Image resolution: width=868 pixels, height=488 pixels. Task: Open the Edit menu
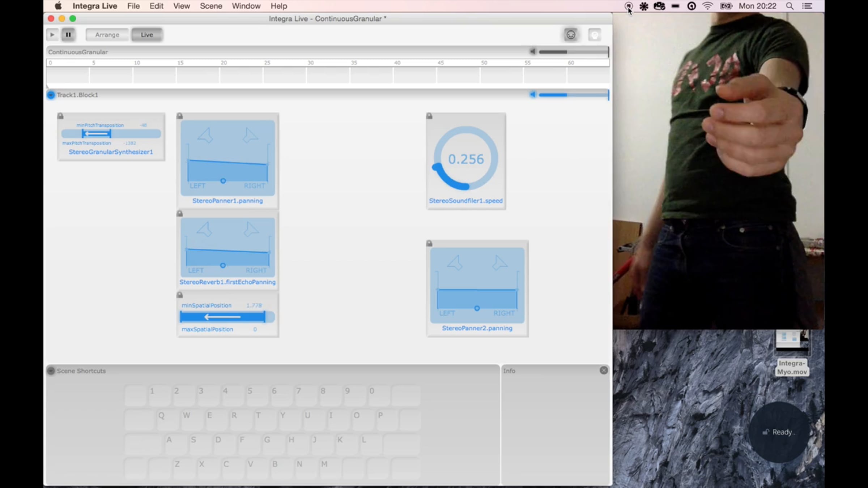(x=157, y=6)
